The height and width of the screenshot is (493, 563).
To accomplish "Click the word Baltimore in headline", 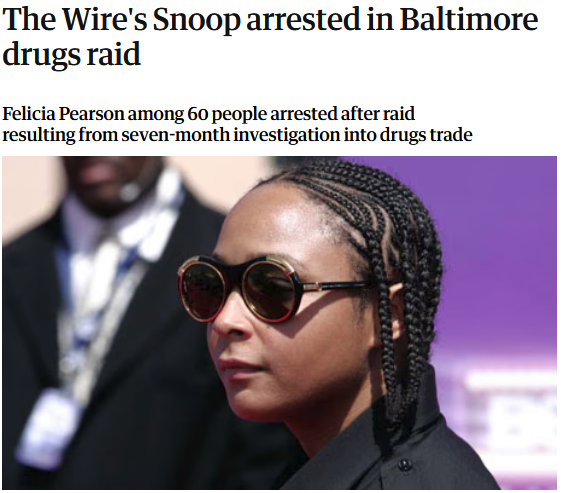I will coord(469,19).
